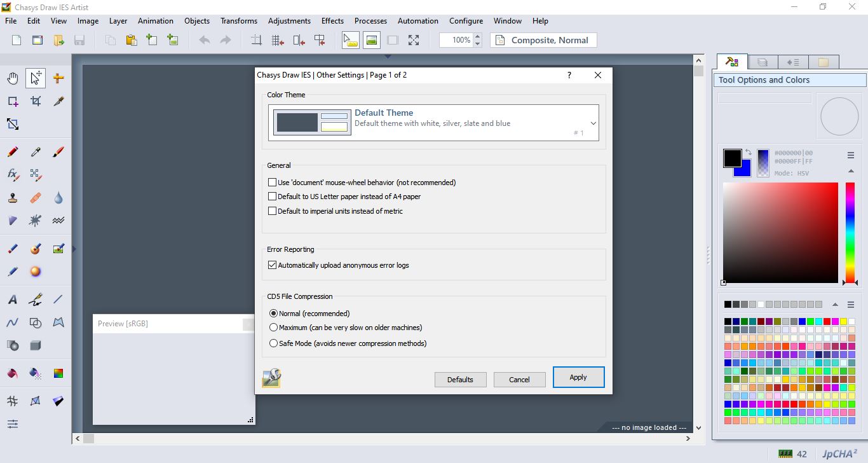Check Default to US Letter paper
Viewport: 868px width, 463px height.
coord(273,197)
